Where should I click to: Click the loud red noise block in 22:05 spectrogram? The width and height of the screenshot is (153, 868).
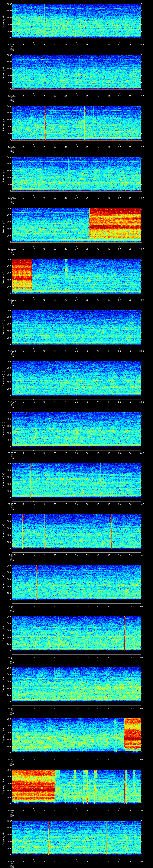click(x=115, y=223)
